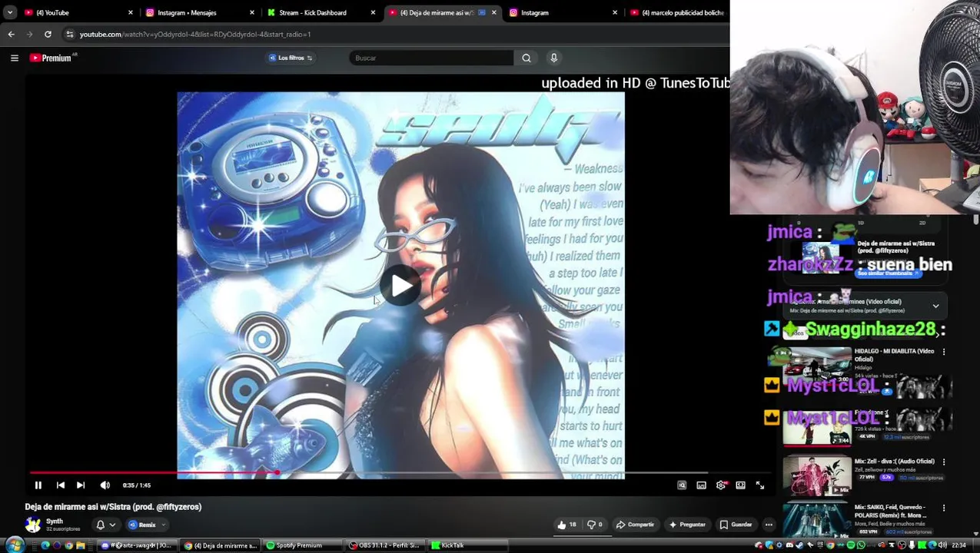The width and height of the screenshot is (980, 553).
Task: Open the Synth channel name link
Action: tap(55, 522)
